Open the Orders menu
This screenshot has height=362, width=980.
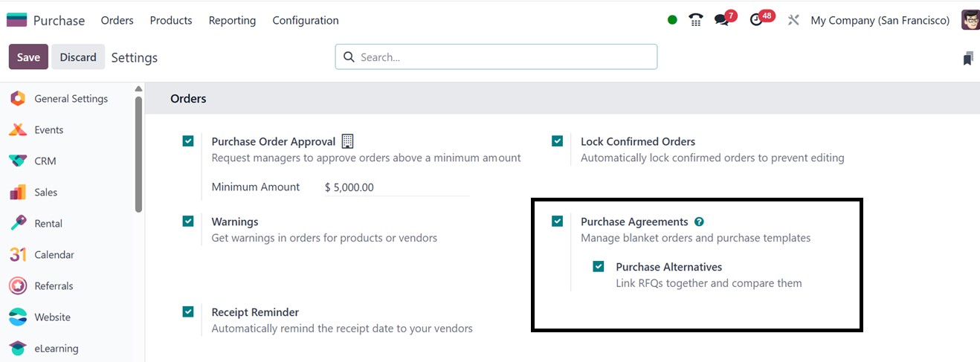point(117,20)
